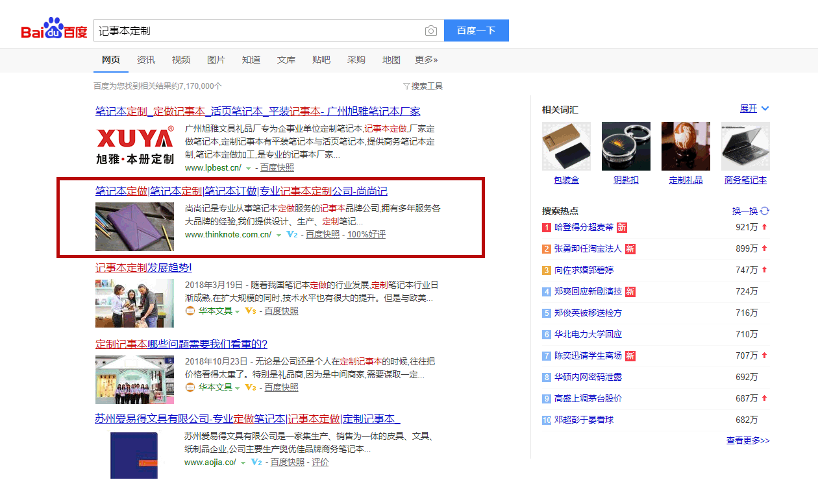Open the 记事本定制发展趋势! result title
Viewport: 818px width, 504px height.
[143, 268]
